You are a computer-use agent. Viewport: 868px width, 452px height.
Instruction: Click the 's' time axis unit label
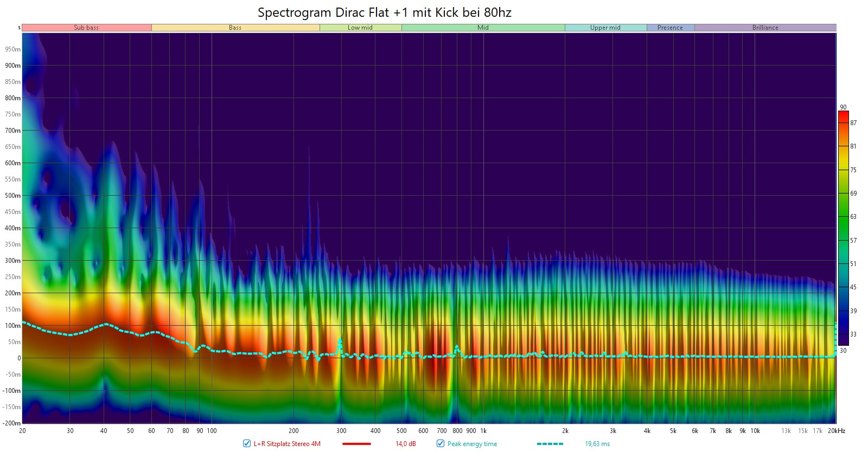tap(19, 28)
